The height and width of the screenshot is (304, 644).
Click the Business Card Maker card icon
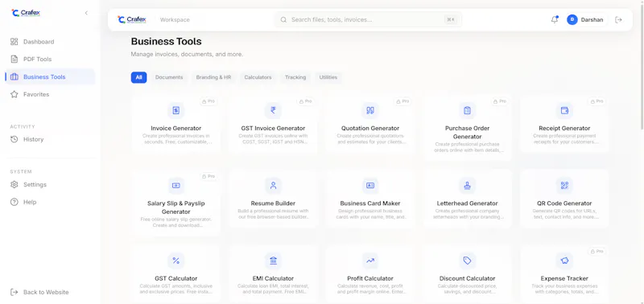(x=370, y=186)
